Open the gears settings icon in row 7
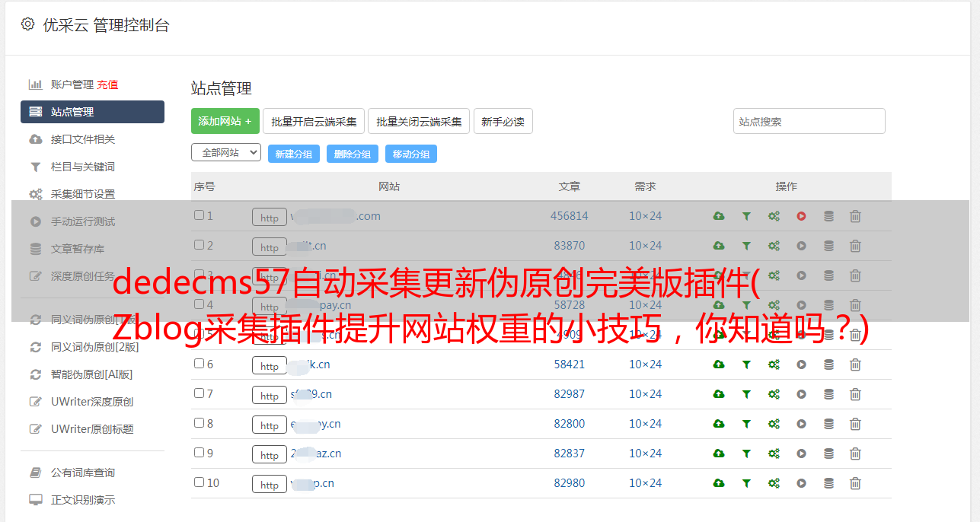 (x=774, y=394)
